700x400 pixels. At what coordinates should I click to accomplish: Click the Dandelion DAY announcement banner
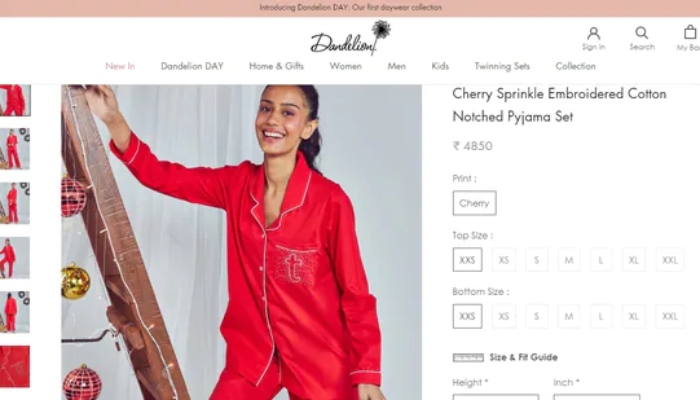(350, 8)
